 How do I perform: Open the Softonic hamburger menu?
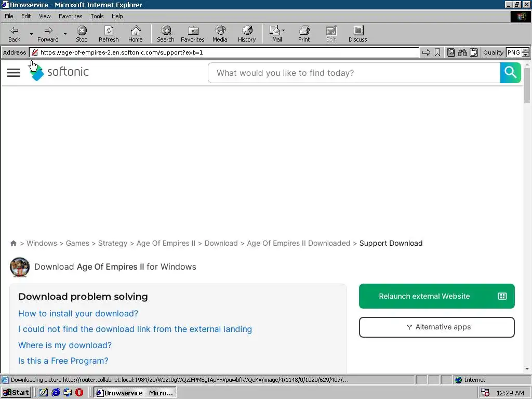pos(14,73)
